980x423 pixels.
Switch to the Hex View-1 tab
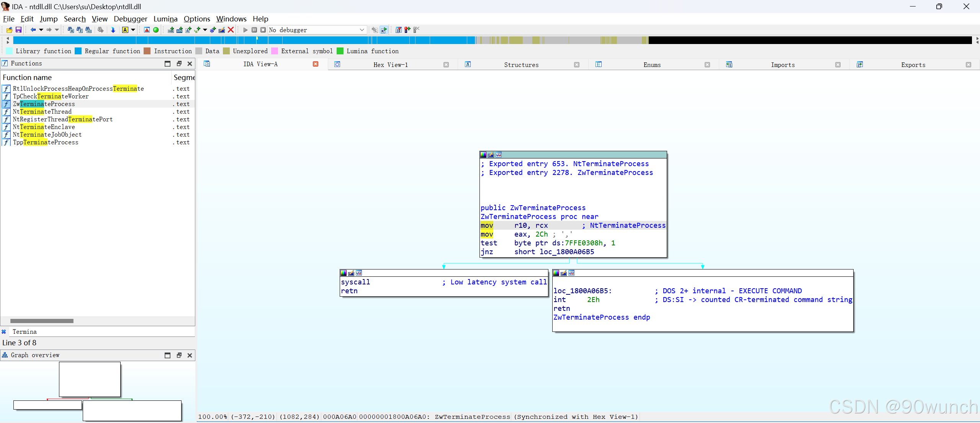[391, 65]
